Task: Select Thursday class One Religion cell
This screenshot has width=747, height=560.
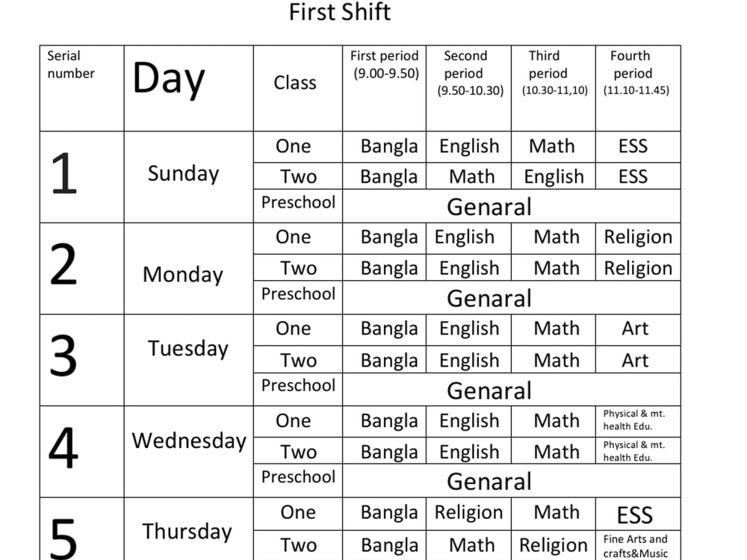Action: pyautogui.click(x=469, y=514)
